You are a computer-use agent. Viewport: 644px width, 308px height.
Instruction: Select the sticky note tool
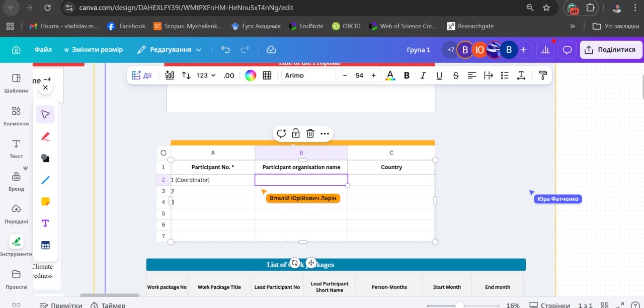[45, 201]
